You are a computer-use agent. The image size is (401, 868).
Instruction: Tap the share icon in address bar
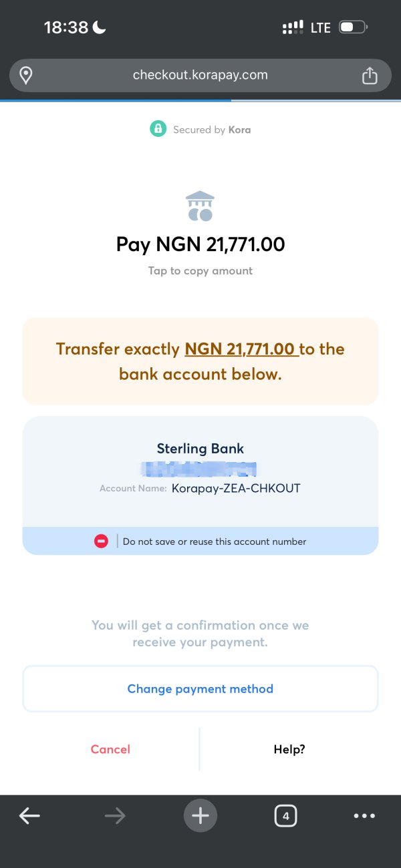coord(370,76)
